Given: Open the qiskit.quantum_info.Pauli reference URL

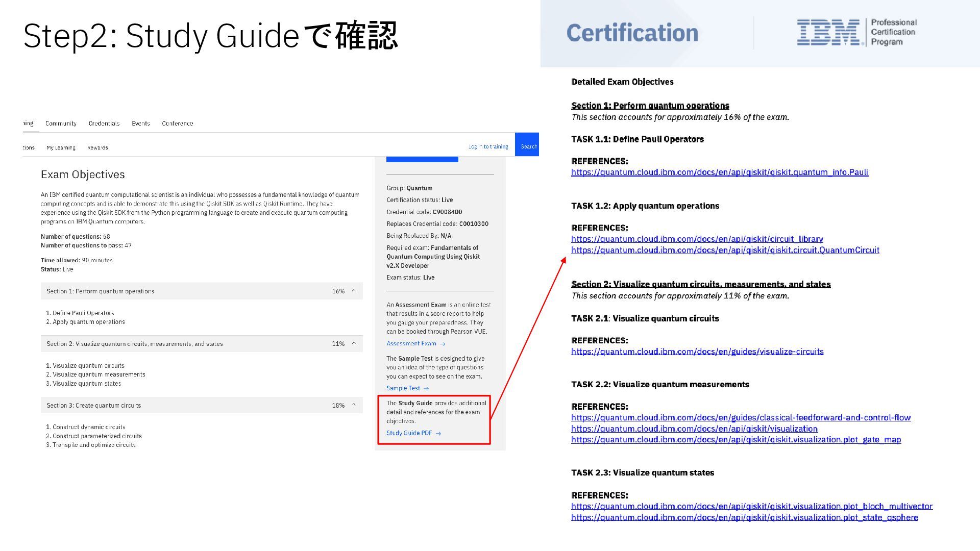Looking at the screenshot, I should (x=719, y=172).
